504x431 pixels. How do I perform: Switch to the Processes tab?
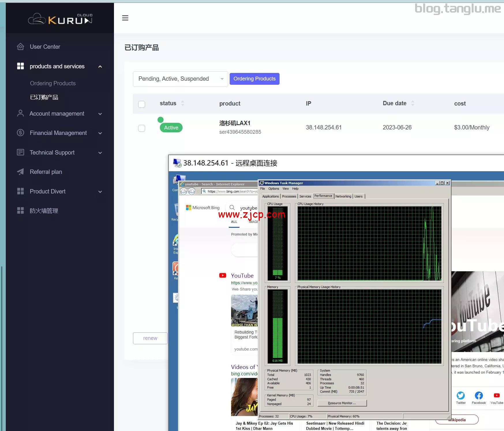point(289,196)
